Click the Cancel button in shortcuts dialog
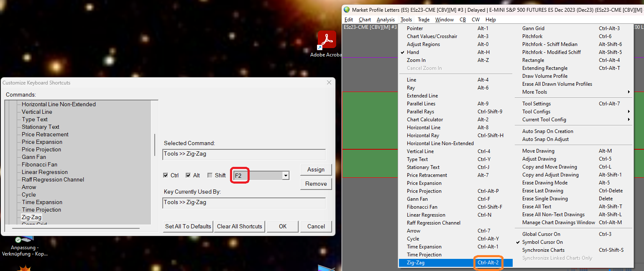The image size is (644, 271). coord(316,226)
